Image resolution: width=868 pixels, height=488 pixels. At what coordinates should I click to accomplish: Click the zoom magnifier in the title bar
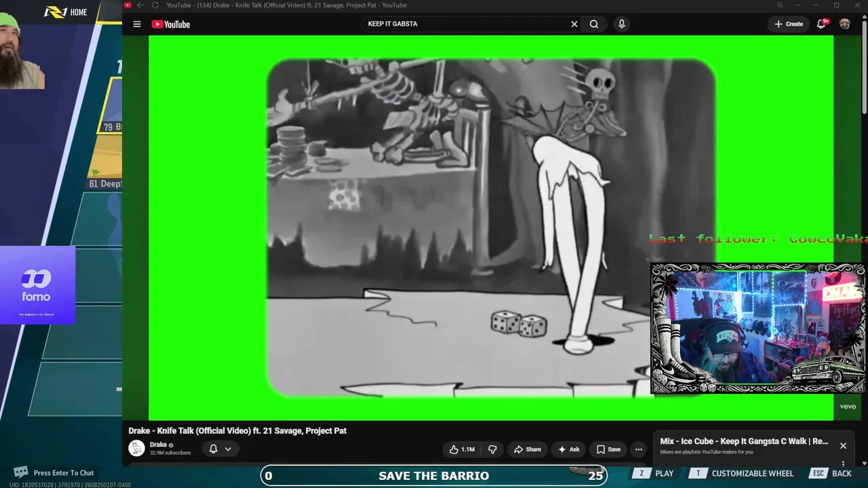point(779,5)
